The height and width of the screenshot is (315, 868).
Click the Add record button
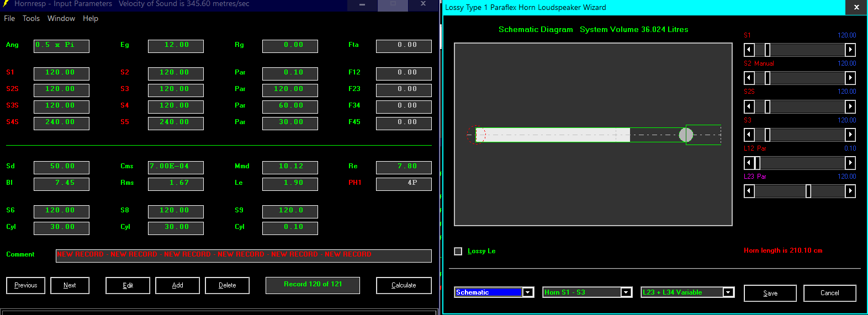click(177, 285)
